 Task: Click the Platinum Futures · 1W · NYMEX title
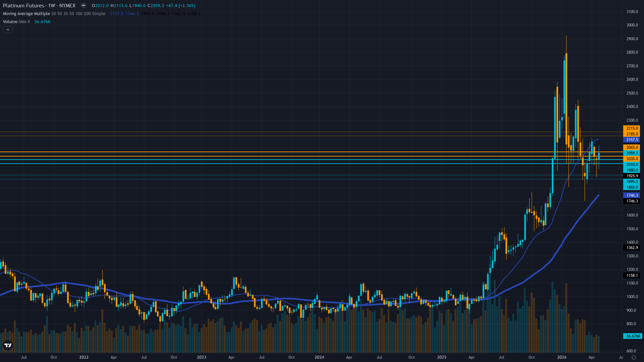tap(39, 6)
